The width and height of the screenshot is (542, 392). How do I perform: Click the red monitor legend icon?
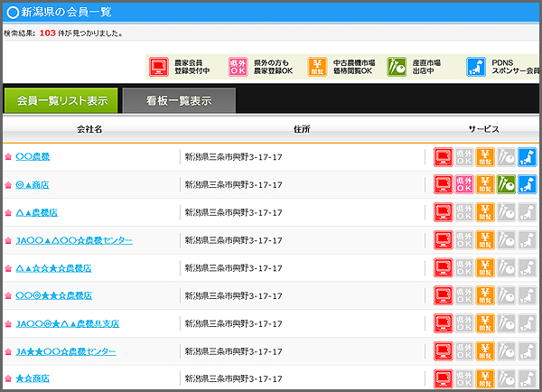coord(158,66)
